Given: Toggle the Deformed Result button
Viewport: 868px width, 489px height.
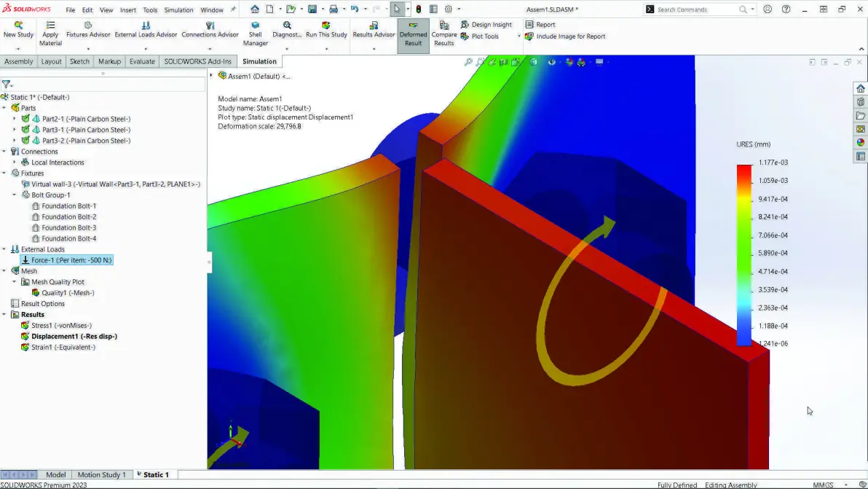Looking at the screenshot, I should point(413,34).
